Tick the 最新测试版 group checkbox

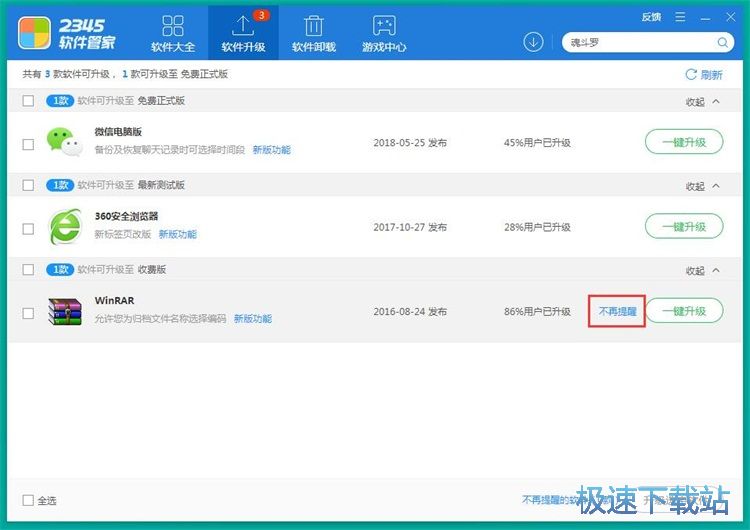(28, 185)
